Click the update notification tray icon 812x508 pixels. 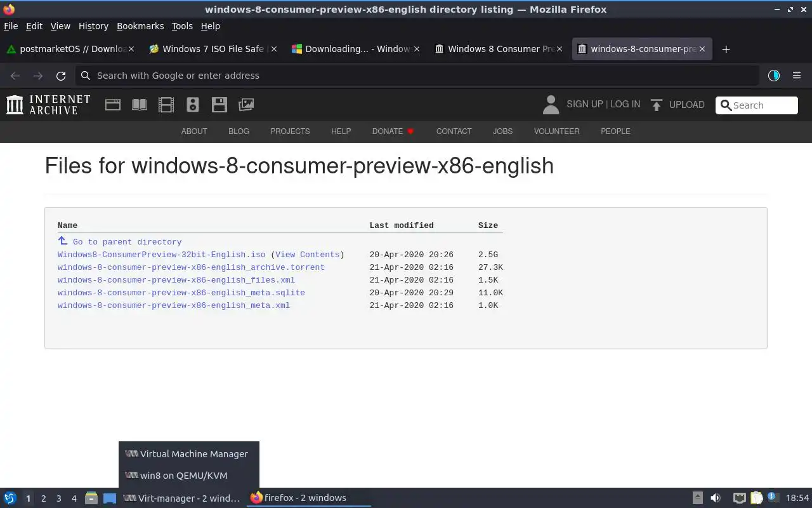[x=772, y=497]
